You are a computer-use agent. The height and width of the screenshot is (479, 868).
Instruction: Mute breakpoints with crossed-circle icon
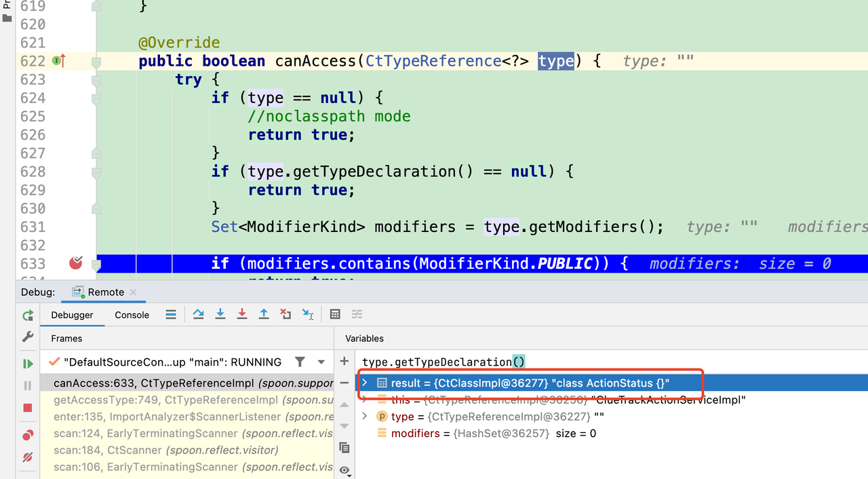[28, 457]
